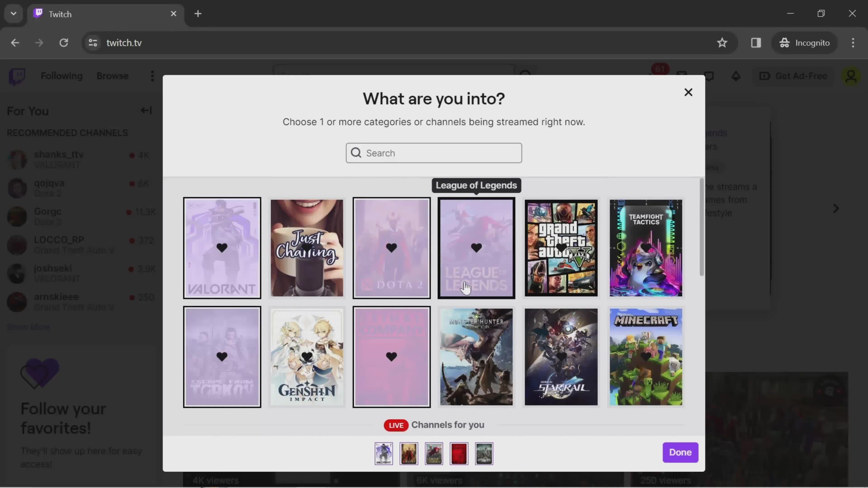
Task: Click VALORANT thumbnail in selected tray
Action: point(383,453)
